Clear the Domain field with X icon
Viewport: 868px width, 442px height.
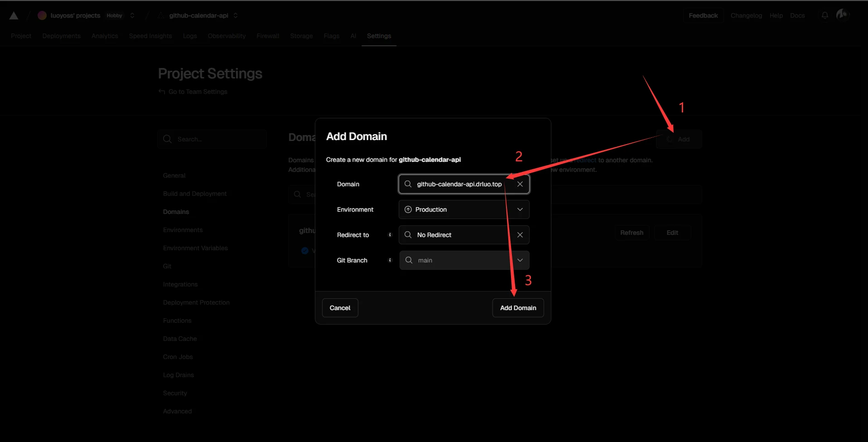point(520,184)
